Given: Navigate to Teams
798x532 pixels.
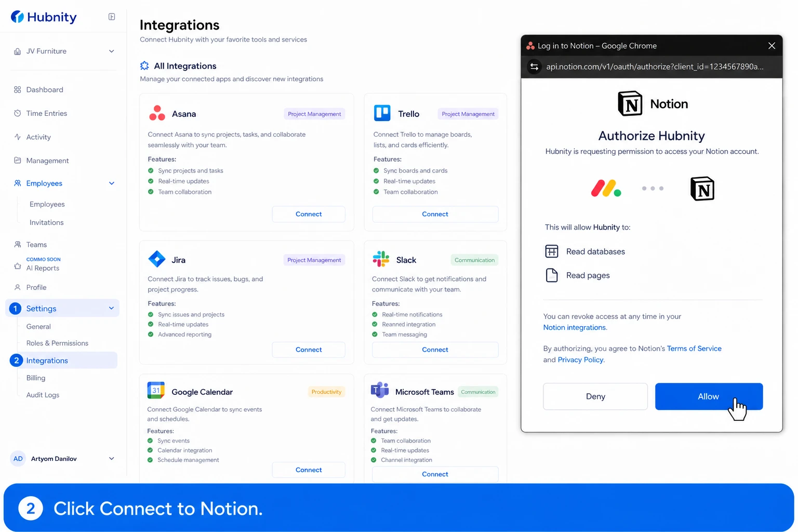Looking at the screenshot, I should coord(36,245).
